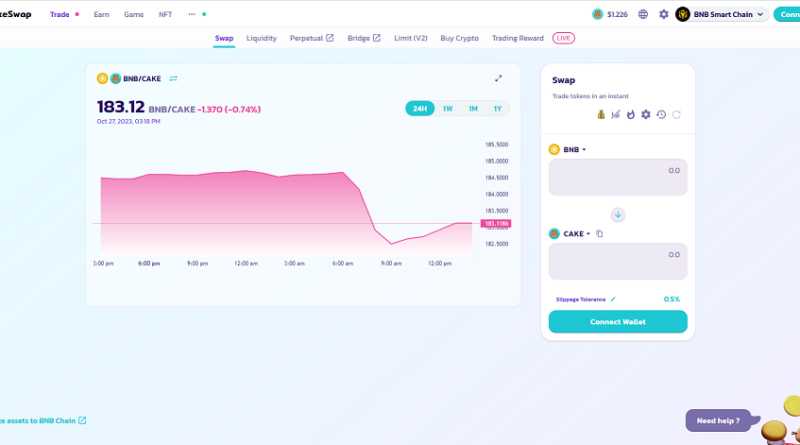
Task: Click the swap chart pair direction icon
Action: click(x=173, y=78)
